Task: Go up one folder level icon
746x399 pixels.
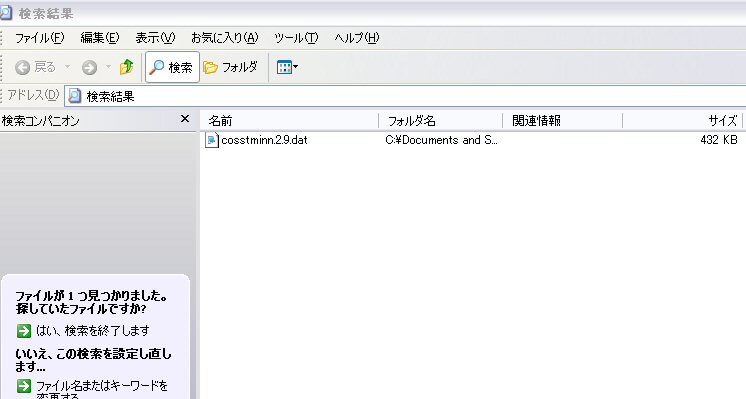Action: (127, 67)
